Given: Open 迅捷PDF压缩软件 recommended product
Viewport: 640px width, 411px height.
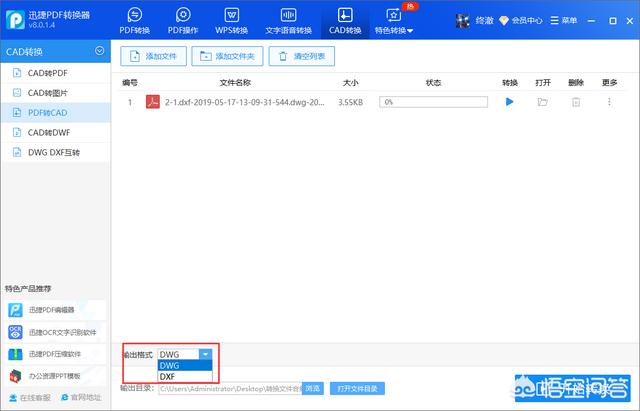Looking at the screenshot, I should pyautogui.click(x=54, y=354).
